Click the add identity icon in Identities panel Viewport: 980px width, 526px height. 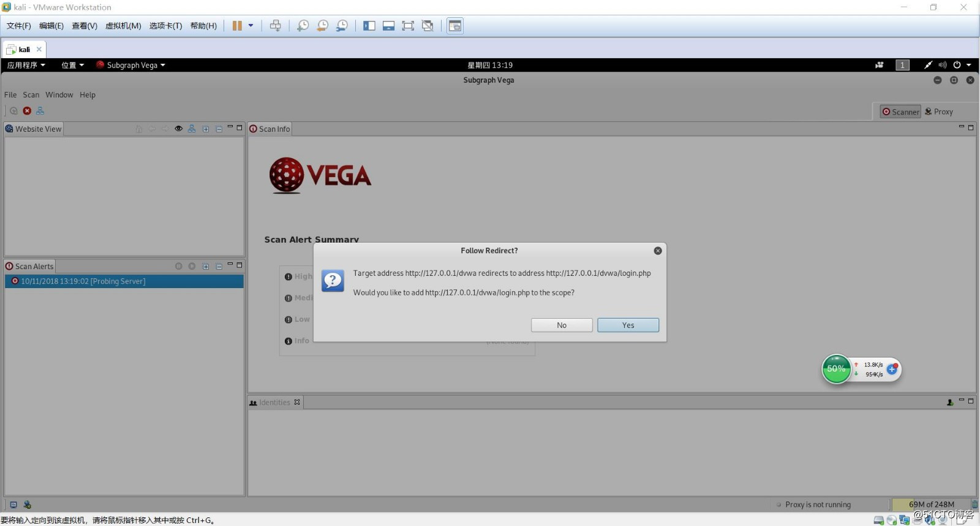(950, 403)
